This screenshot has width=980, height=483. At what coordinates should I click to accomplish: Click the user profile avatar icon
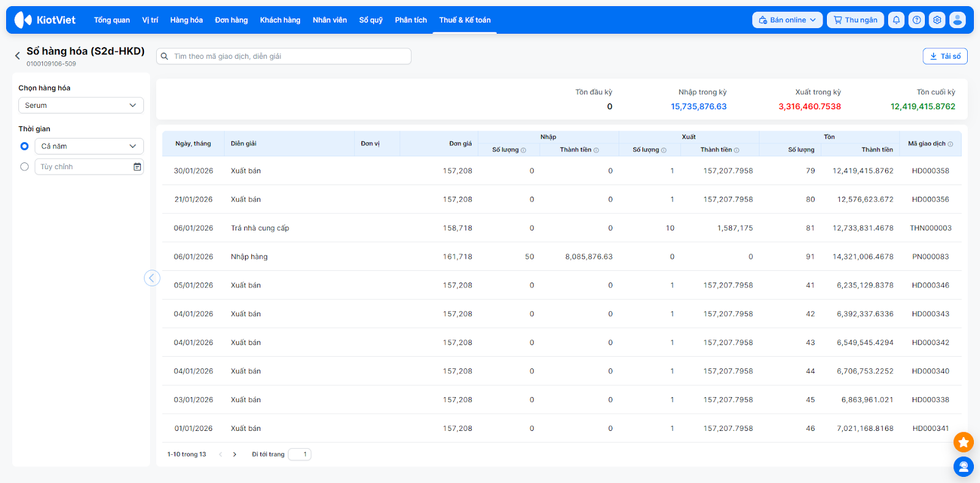(x=957, y=20)
